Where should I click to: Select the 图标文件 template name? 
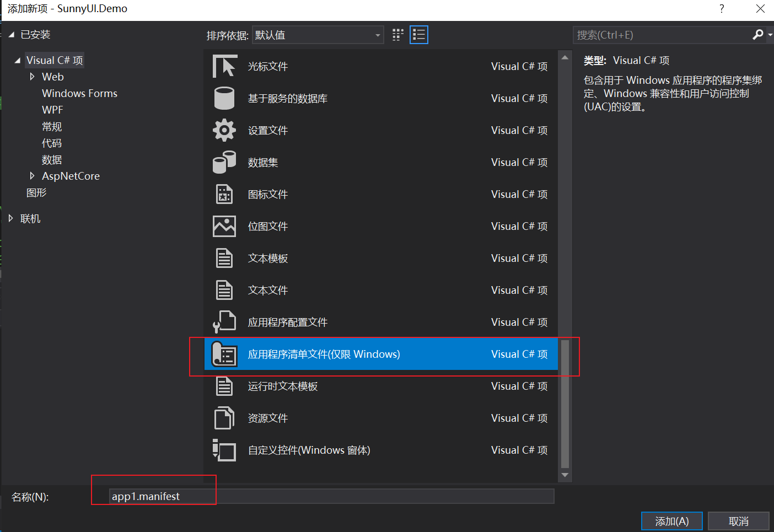tap(268, 194)
